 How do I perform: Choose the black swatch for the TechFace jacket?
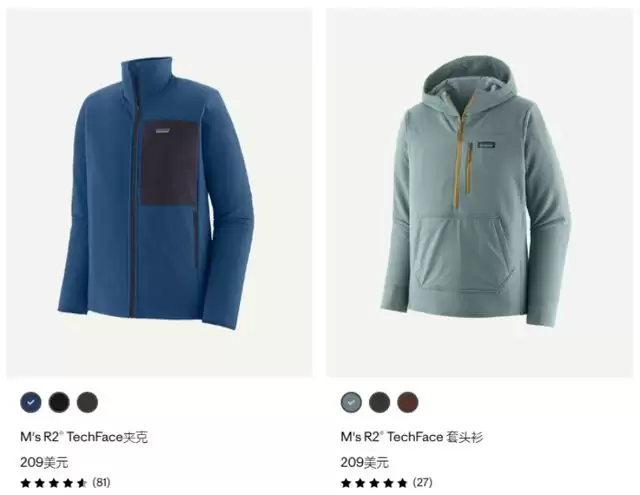pos(59,402)
